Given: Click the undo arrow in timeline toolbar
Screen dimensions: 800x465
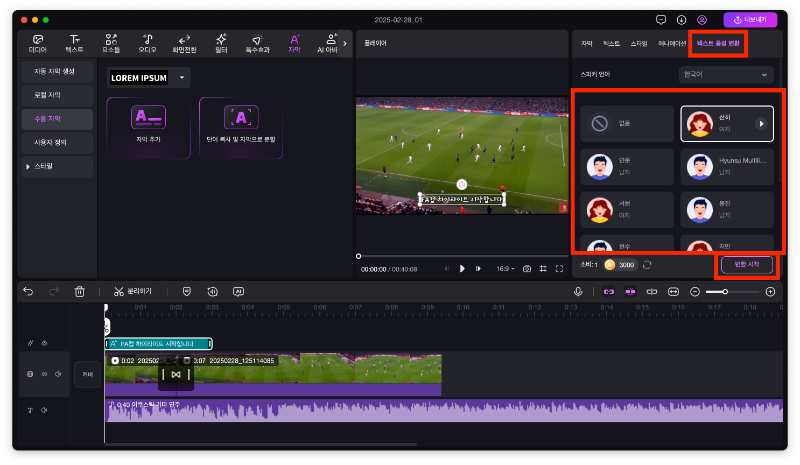Looking at the screenshot, I should pos(28,291).
